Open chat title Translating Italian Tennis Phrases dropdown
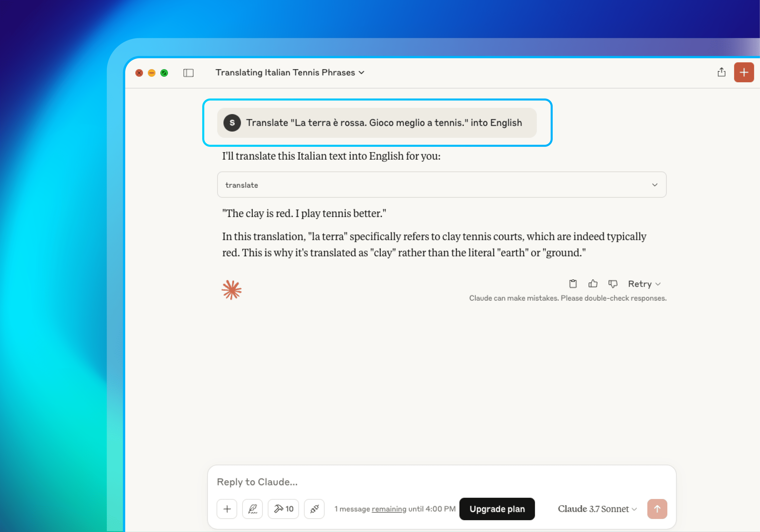The height and width of the screenshot is (532, 760). pos(290,72)
